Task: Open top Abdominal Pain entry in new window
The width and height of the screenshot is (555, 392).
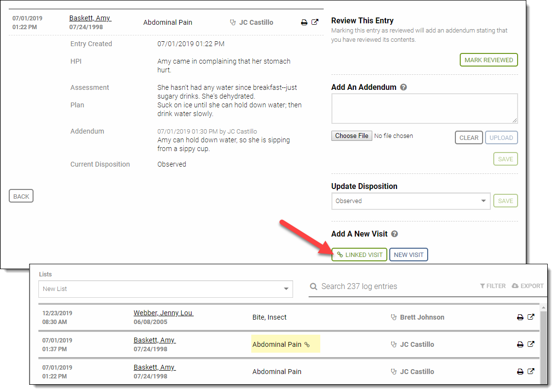Action: point(315,22)
